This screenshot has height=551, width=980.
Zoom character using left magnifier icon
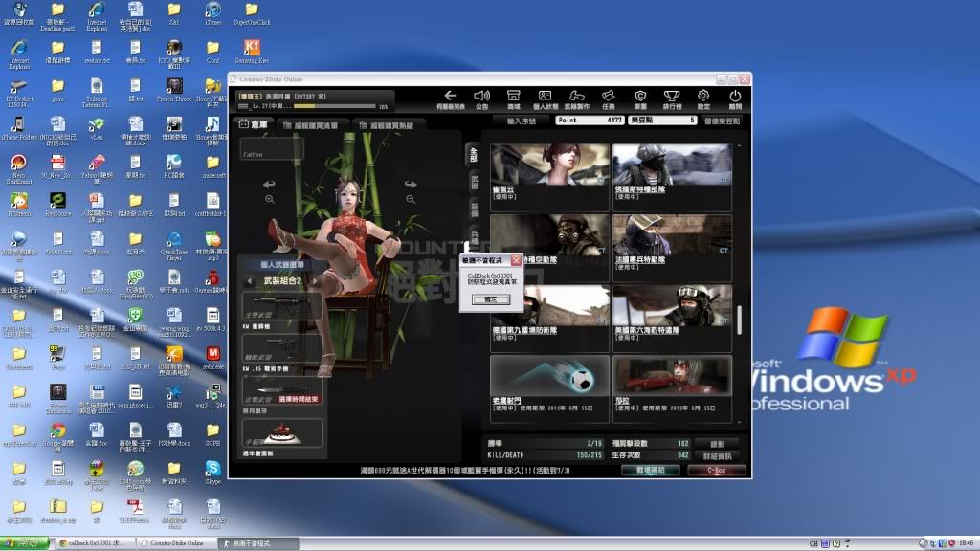(x=270, y=199)
